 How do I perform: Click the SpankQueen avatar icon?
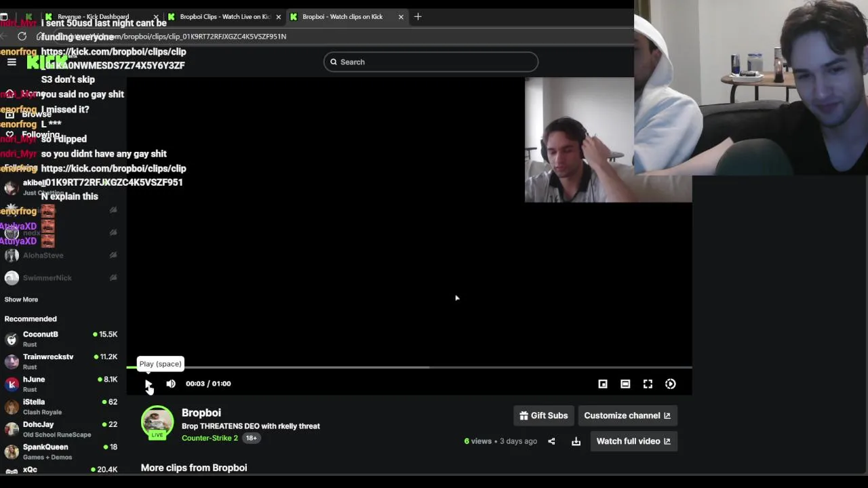(12, 451)
